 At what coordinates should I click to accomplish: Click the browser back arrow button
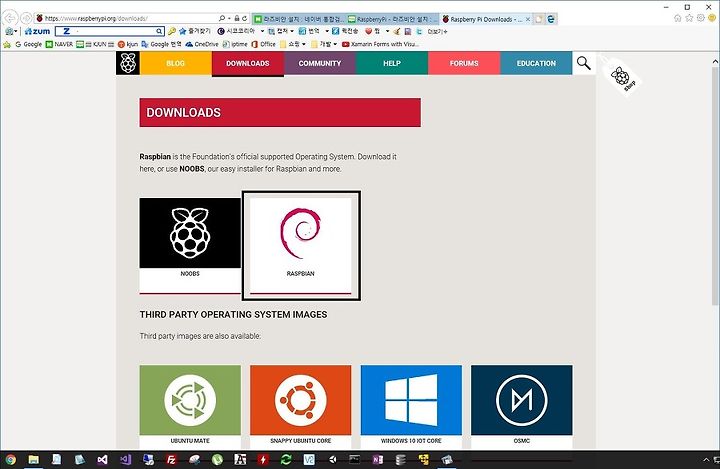pyautogui.click(x=10, y=18)
